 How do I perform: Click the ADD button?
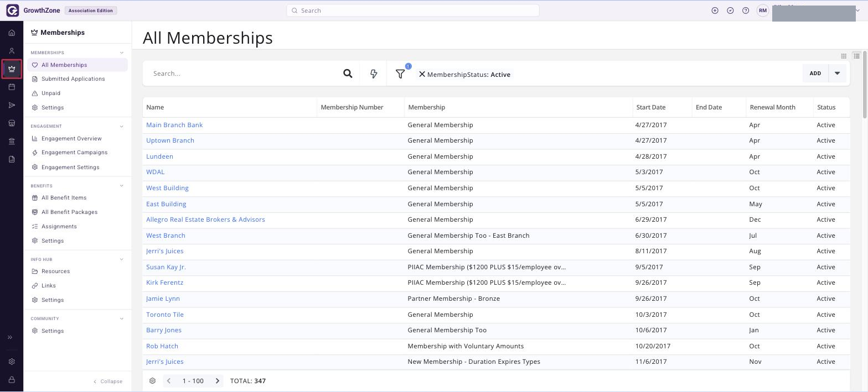click(x=815, y=74)
